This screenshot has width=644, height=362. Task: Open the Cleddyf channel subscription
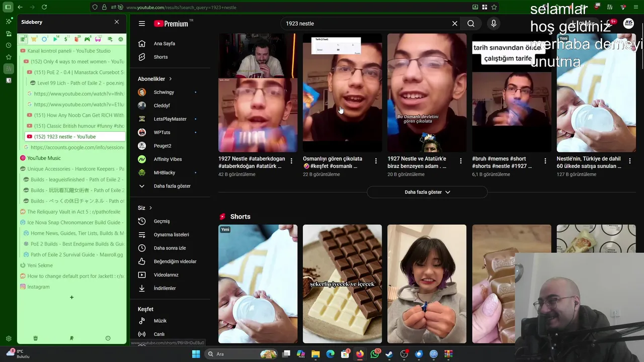tap(170, 106)
